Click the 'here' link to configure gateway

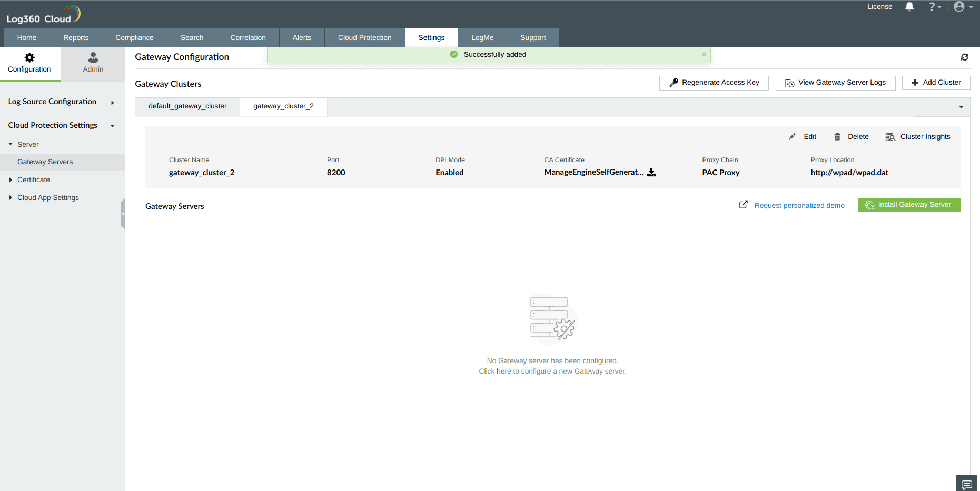(x=504, y=372)
